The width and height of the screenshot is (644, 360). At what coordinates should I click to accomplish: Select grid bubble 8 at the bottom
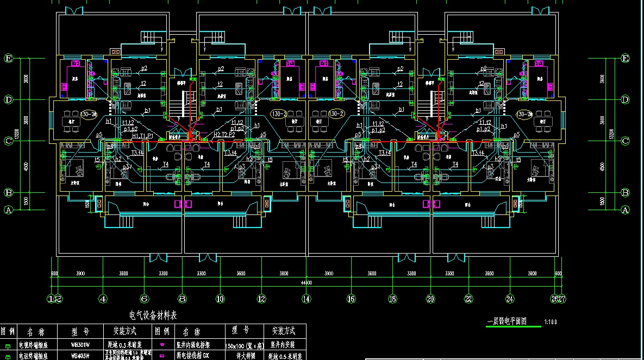pos(183,299)
